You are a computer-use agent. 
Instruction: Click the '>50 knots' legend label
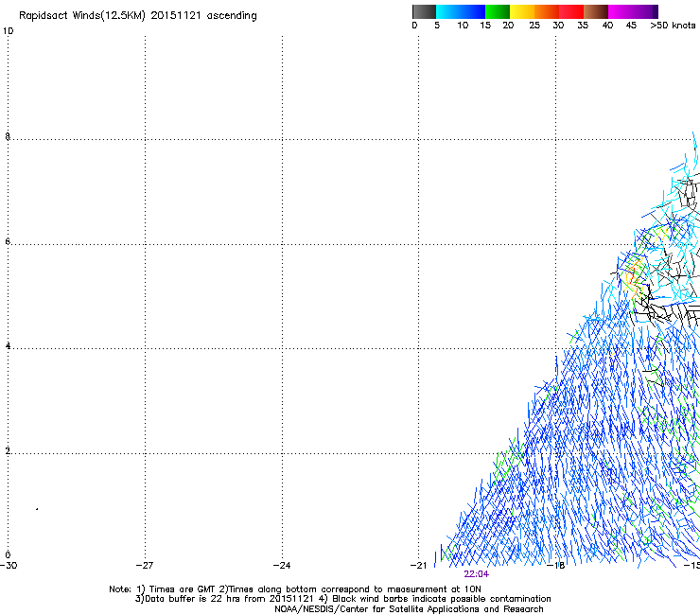[673, 25]
